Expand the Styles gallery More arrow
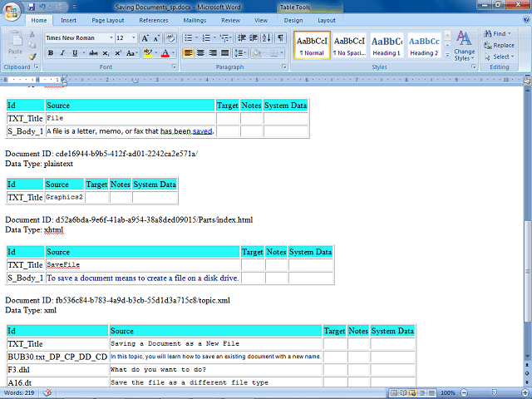Image resolution: width=532 pixels, height=399 pixels. pyautogui.click(x=447, y=54)
